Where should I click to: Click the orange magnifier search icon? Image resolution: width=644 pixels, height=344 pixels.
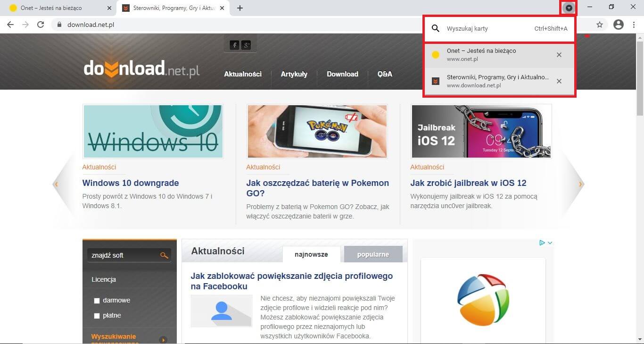click(164, 255)
